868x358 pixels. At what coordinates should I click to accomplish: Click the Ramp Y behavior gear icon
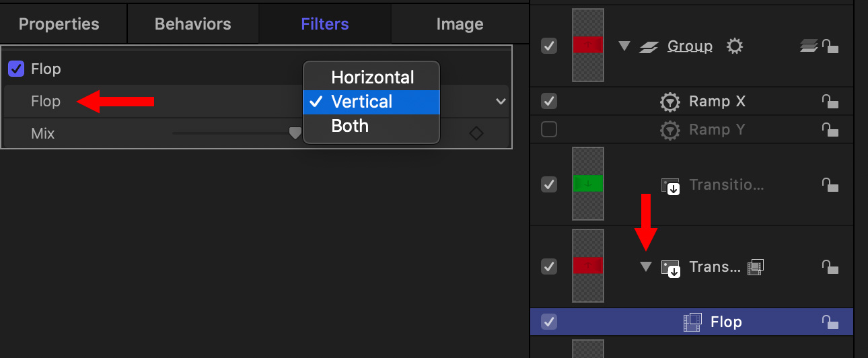click(670, 129)
